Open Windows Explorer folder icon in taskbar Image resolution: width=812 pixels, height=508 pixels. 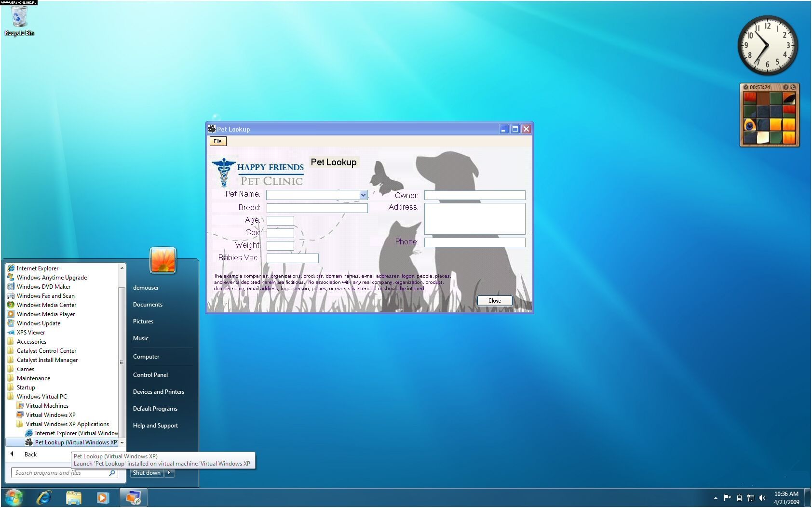[73, 497]
